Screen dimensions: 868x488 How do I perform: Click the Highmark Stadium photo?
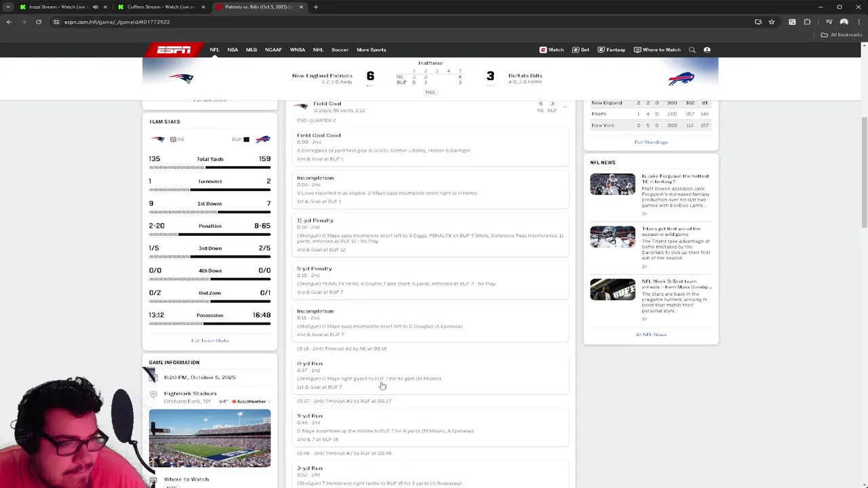(210, 439)
